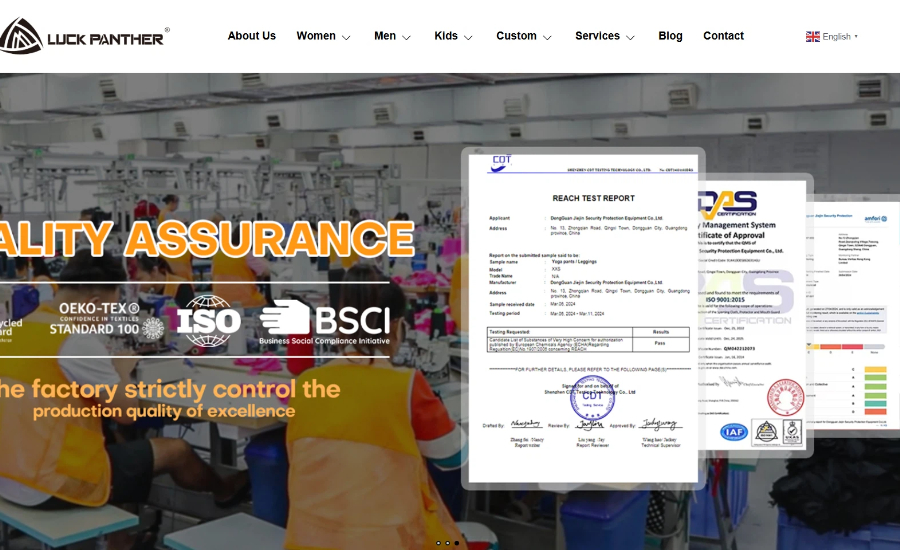Click the blue IAF badge on certificate
Viewport: 900px width, 550px height.
click(734, 432)
